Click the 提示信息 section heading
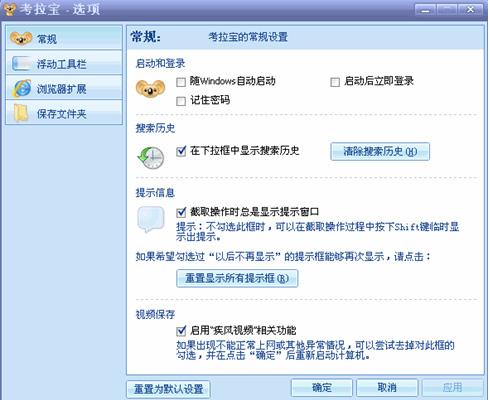Image resolution: width=490 pixels, height=400 pixels. coord(155,192)
